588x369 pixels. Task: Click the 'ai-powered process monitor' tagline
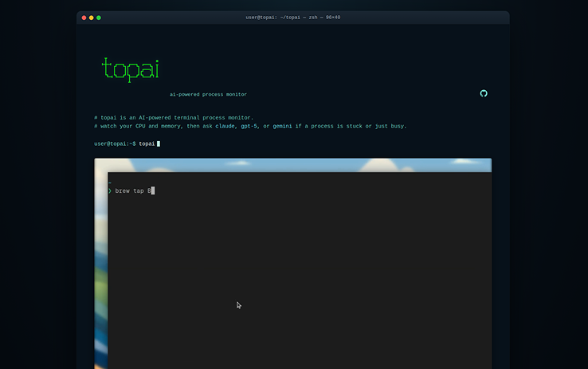tap(208, 95)
